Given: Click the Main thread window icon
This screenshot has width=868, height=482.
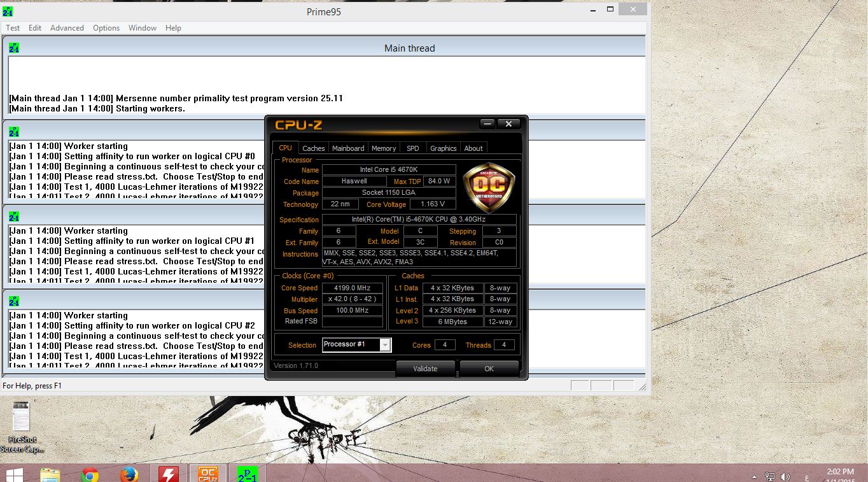Looking at the screenshot, I should (x=14, y=48).
